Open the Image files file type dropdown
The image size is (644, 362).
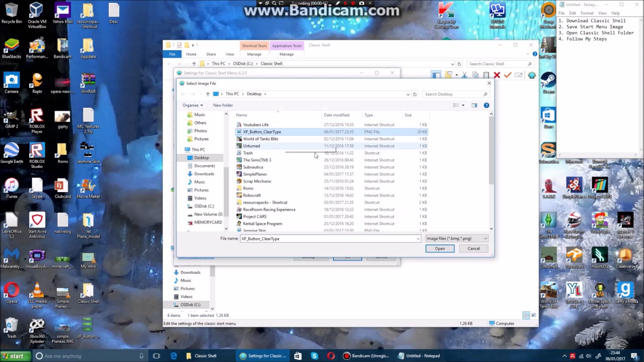(x=455, y=238)
